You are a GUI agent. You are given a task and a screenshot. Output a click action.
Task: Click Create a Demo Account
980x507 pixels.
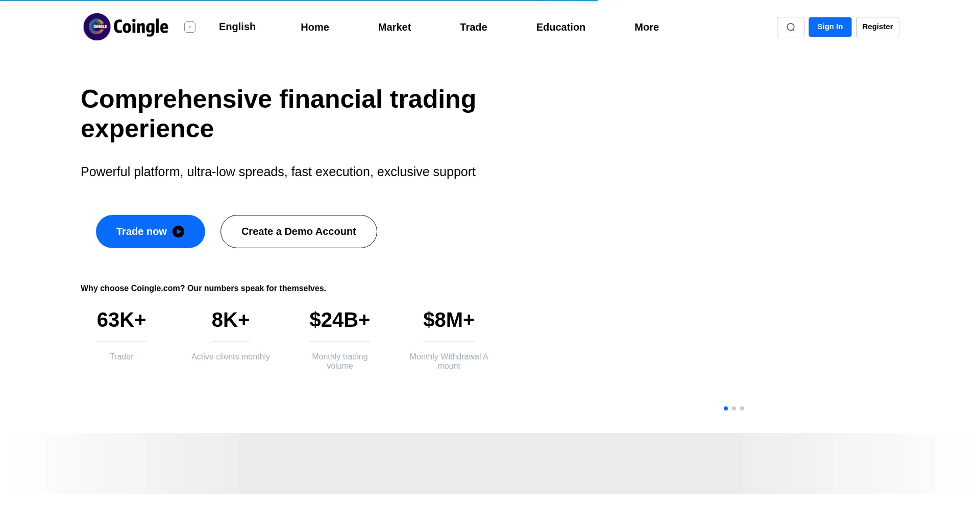(299, 232)
